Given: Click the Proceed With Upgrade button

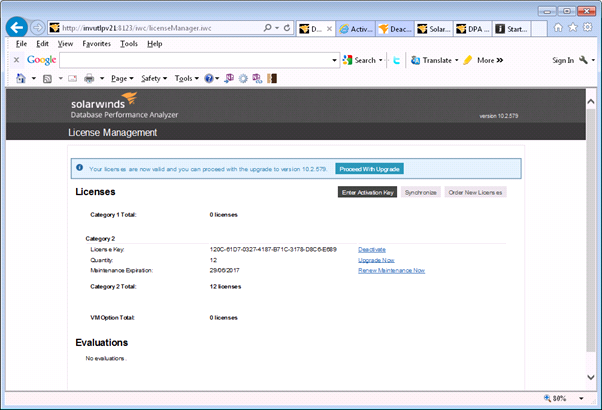Looking at the screenshot, I should click(x=369, y=169).
